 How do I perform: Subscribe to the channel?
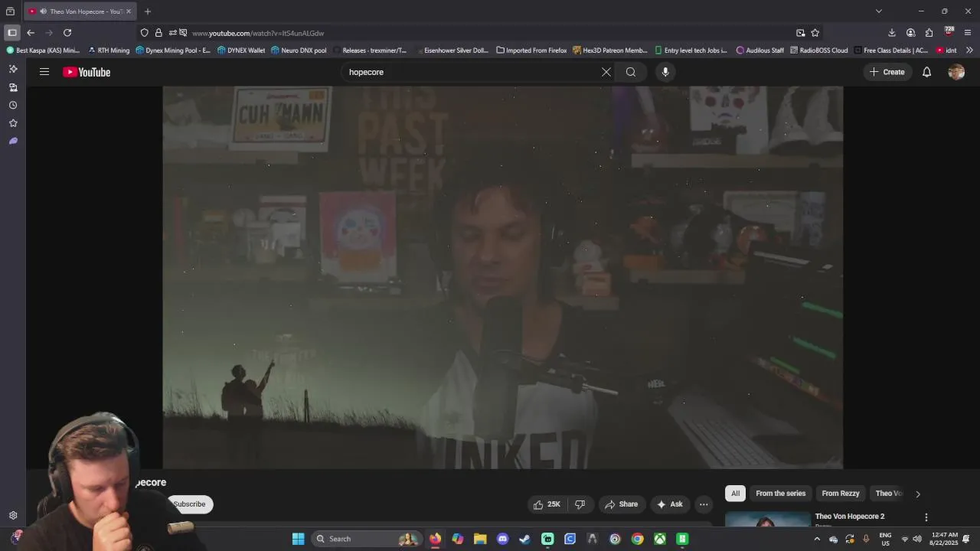coord(189,504)
